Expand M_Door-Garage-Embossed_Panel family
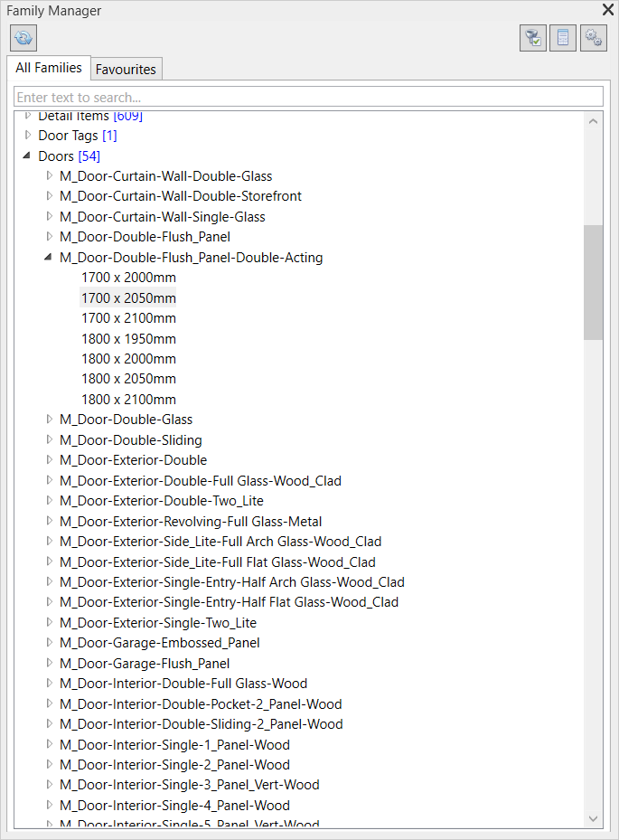619x840 pixels. pos(50,642)
